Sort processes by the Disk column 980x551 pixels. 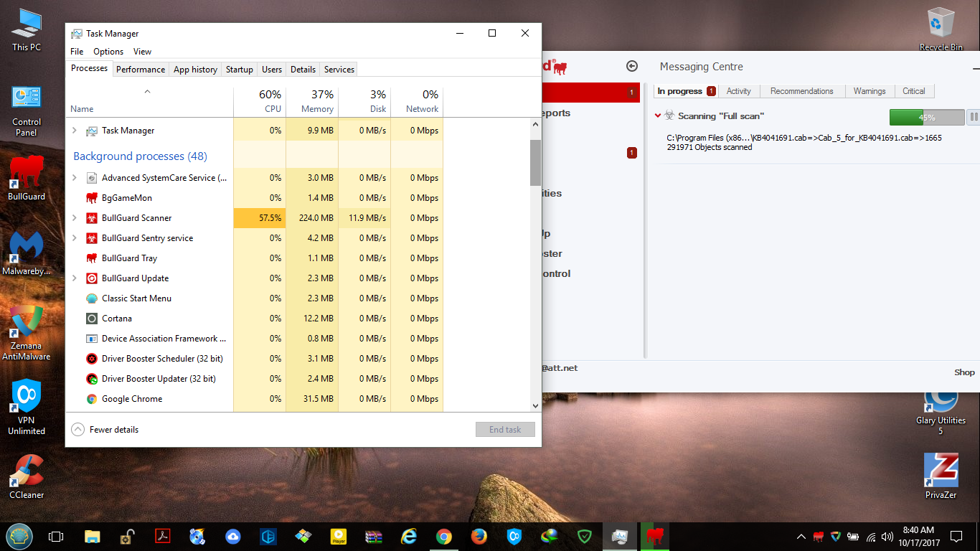pyautogui.click(x=364, y=101)
